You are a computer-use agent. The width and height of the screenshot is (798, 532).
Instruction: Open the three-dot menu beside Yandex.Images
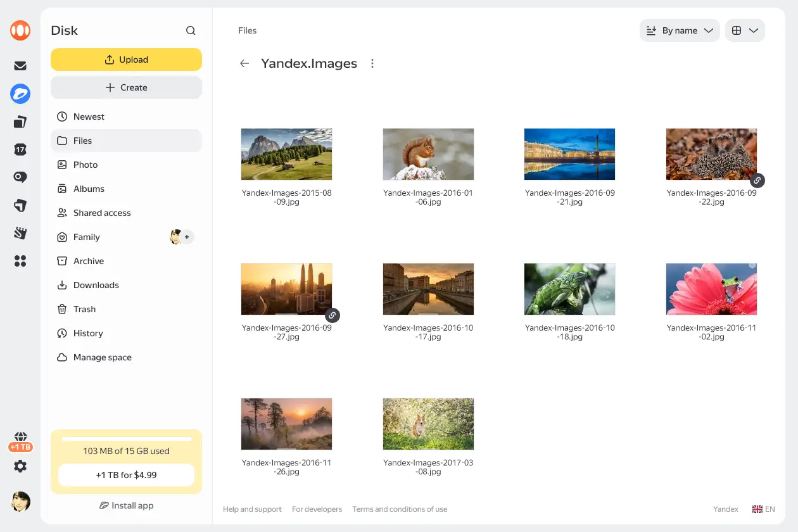pyautogui.click(x=372, y=63)
